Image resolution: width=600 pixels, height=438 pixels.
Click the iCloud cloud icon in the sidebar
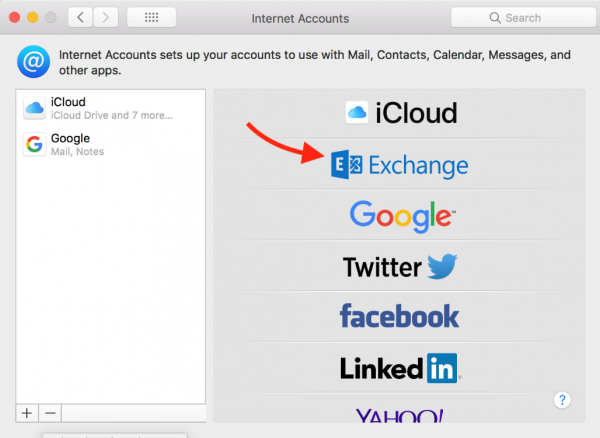(34, 108)
